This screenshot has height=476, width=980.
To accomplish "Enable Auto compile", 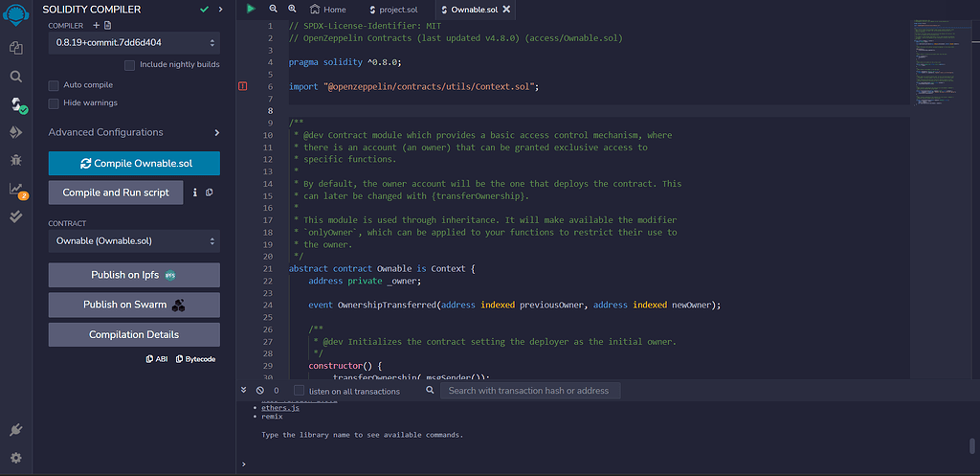I will tap(54, 85).
